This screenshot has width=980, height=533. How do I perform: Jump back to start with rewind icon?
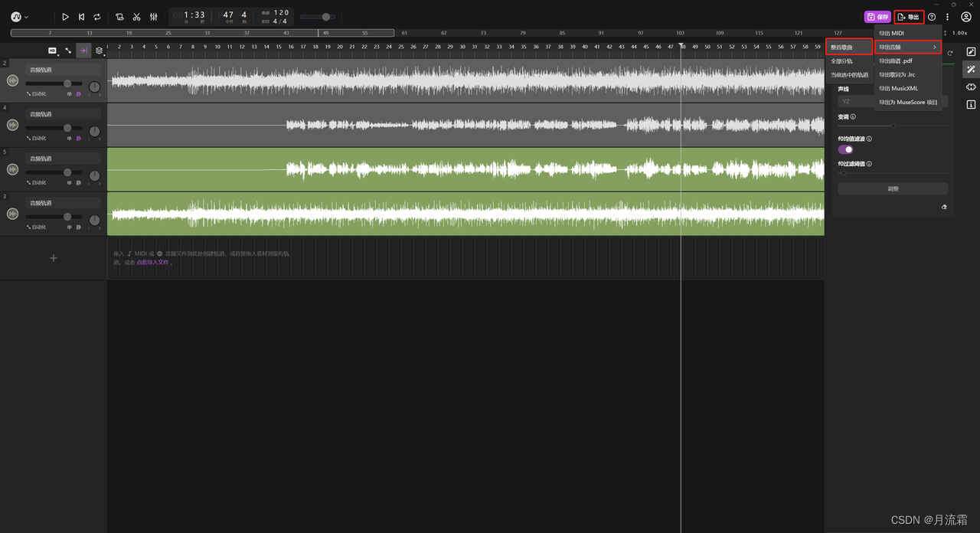[x=81, y=17]
